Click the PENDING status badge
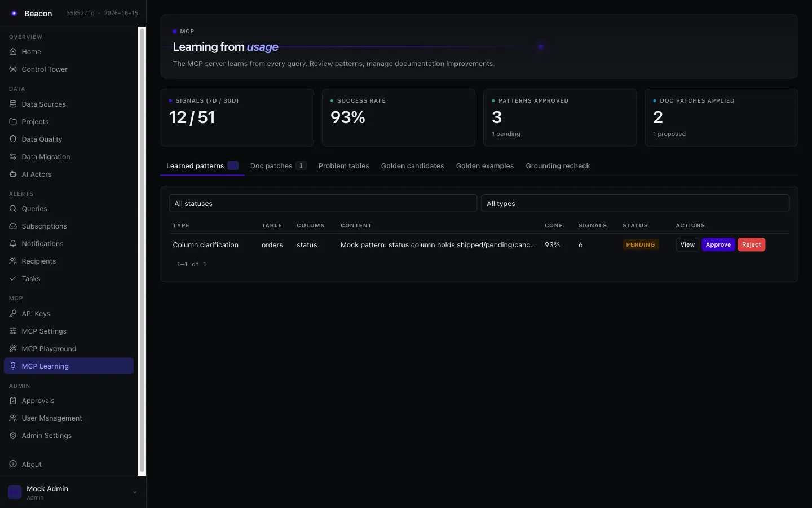The width and height of the screenshot is (812, 508). tap(641, 244)
